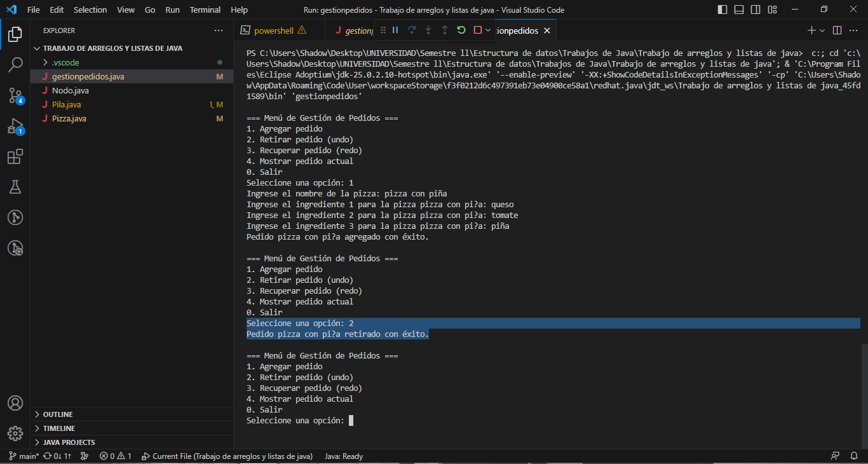Open the Extensions view
868x464 pixels.
pos(15,156)
